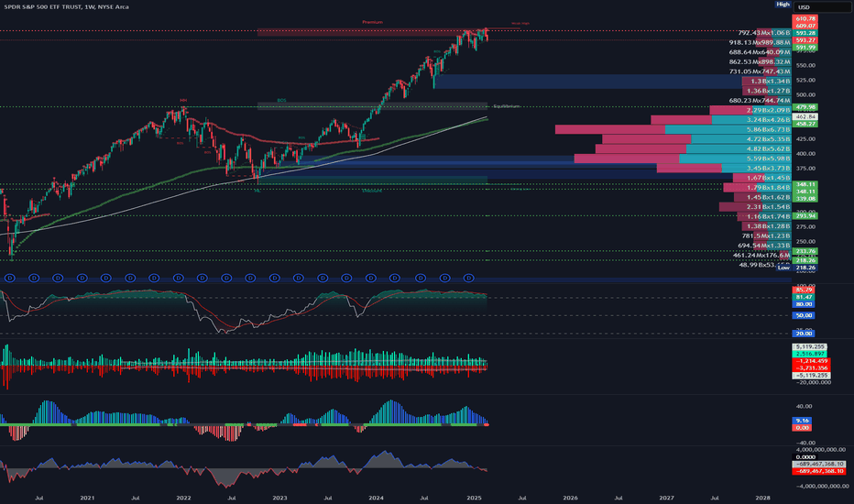Click the 550.00 price axis value

[805, 65]
